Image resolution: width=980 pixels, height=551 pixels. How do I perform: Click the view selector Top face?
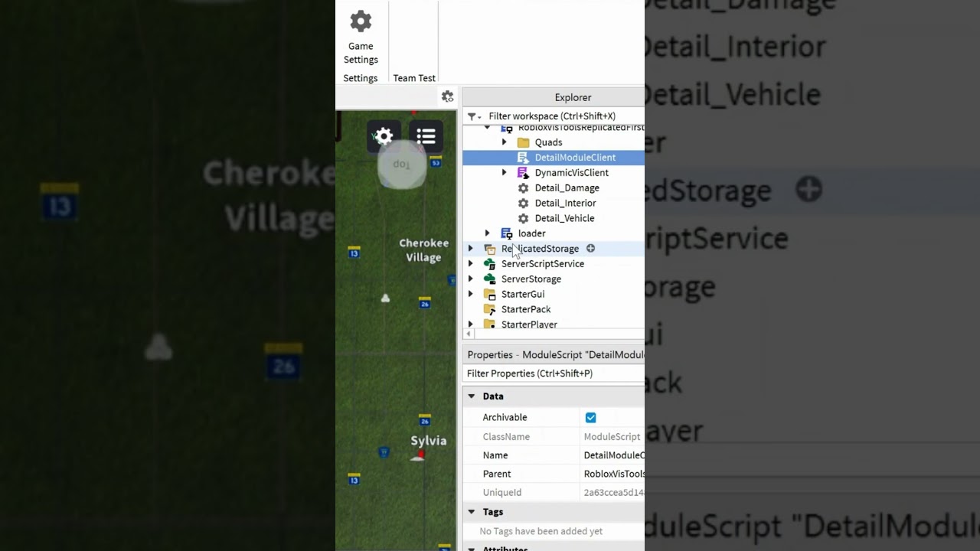coord(402,164)
